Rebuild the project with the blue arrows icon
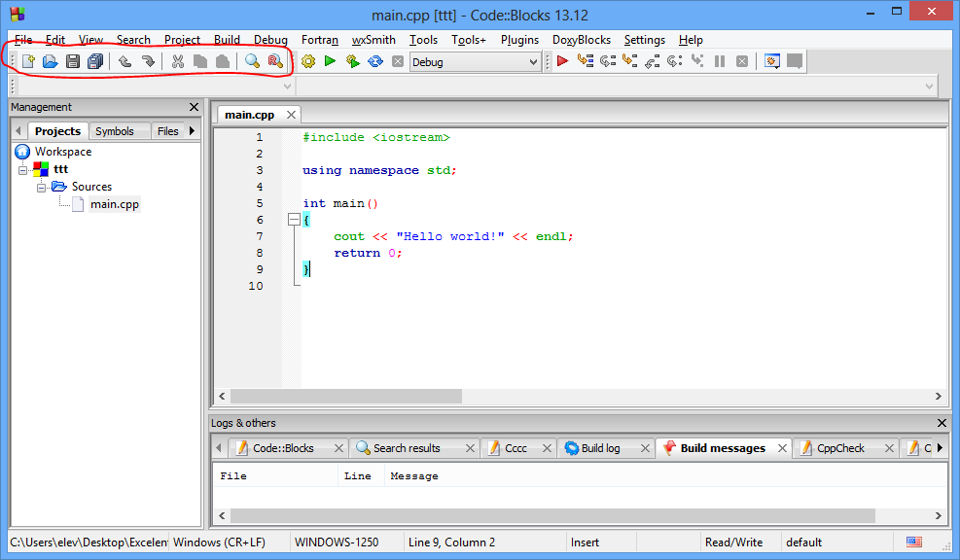 375,61
